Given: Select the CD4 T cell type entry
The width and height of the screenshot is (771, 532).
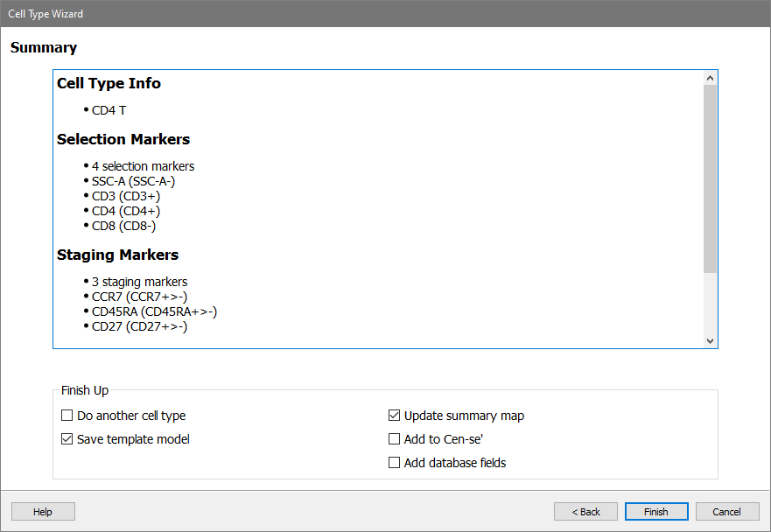Looking at the screenshot, I should (109, 110).
